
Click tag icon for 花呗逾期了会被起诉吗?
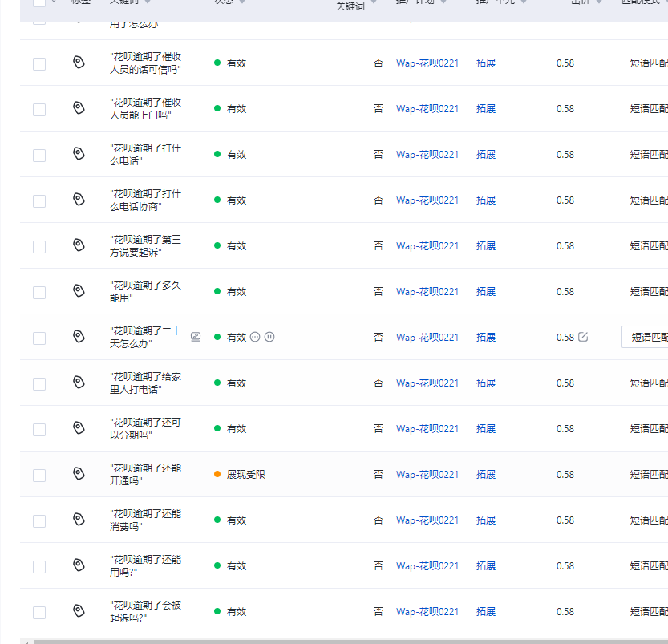point(79,611)
